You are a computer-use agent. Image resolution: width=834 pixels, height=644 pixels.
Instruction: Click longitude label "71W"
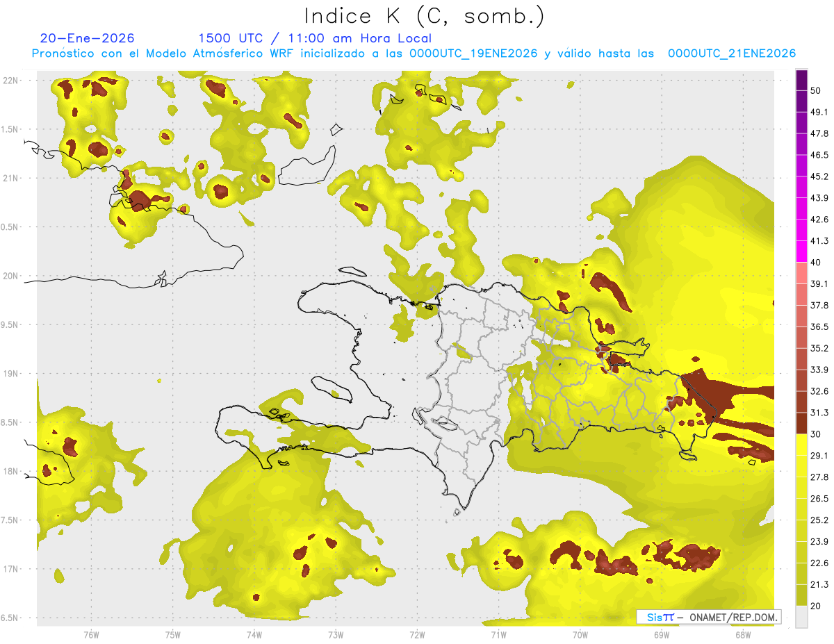coord(498,634)
